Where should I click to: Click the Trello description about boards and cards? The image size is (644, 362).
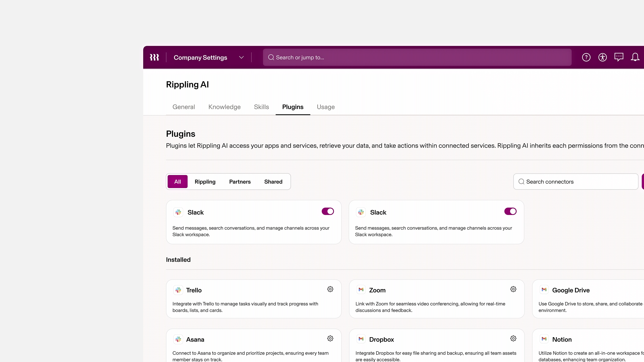coord(245,307)
